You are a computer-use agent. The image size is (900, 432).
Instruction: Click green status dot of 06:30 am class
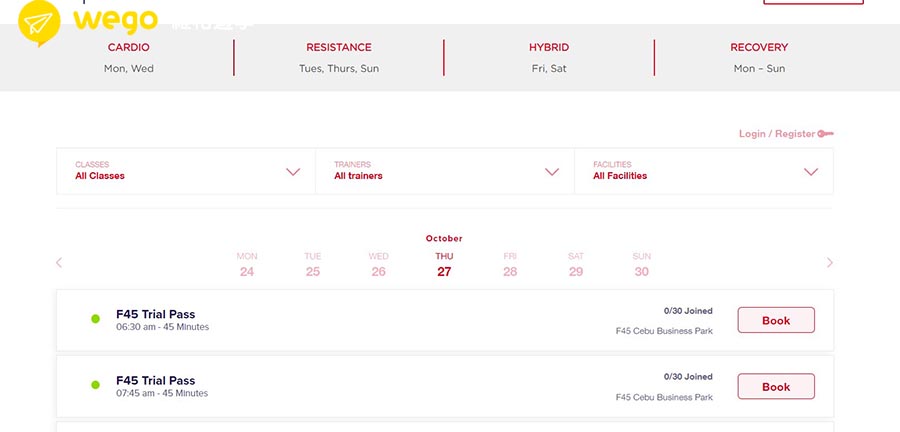click(96, 319)
